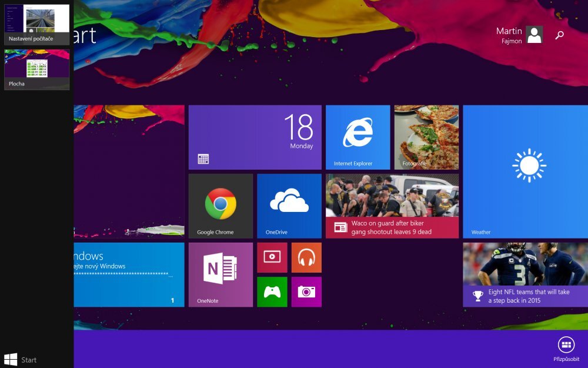The height and width of the screenshot is (368, 588).
Task: Switch to the Plocha desktop thumbnail
Action: pos(36,69)
